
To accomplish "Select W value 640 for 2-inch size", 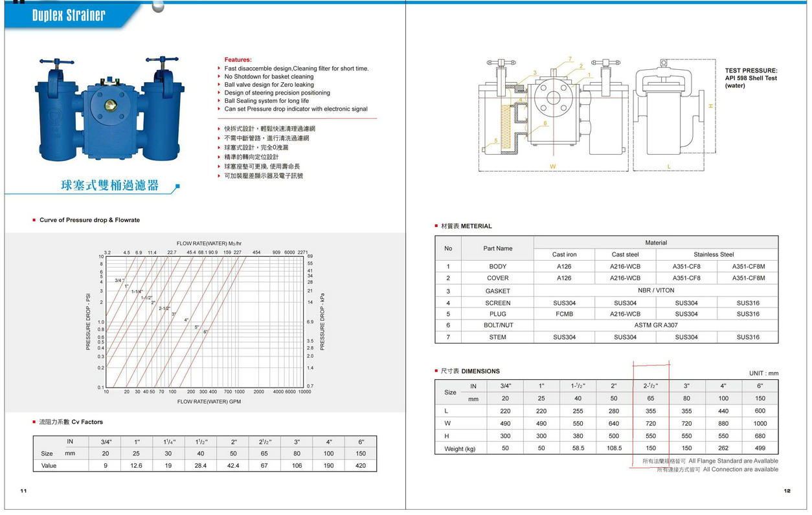I will point(614,423).
